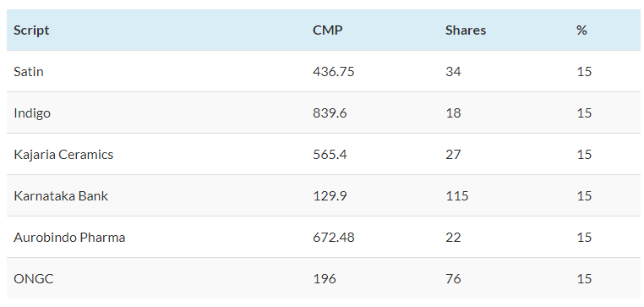The width and height of the screenshot is (644, 307).
Task: Click the Script column header
Action: click(x=31, y=30)
